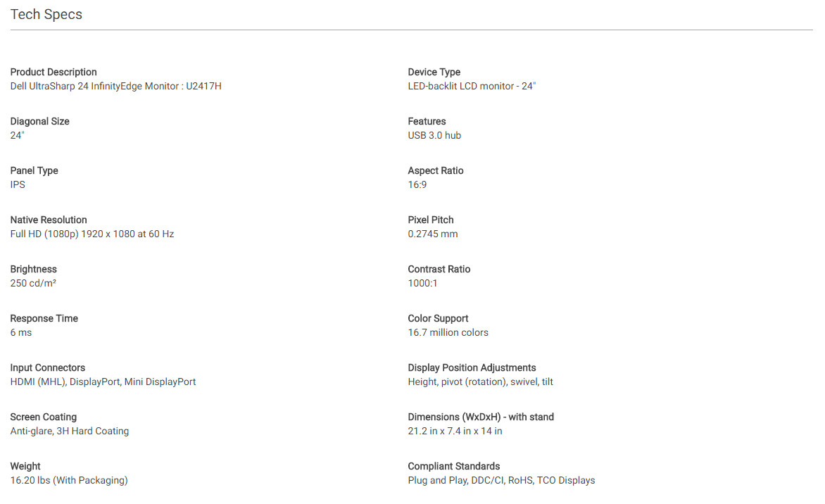Select the Response Time 6 ms value

(21, 332)
